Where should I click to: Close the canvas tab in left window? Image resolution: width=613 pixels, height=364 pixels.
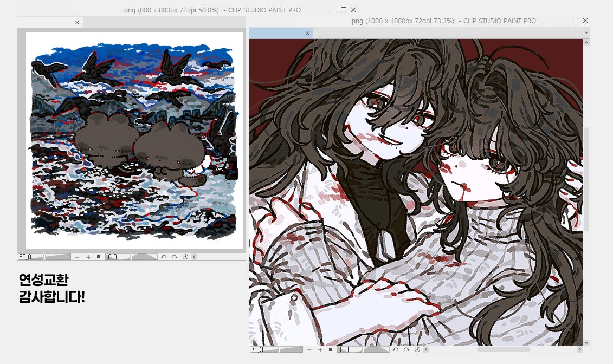click(77, 23)
